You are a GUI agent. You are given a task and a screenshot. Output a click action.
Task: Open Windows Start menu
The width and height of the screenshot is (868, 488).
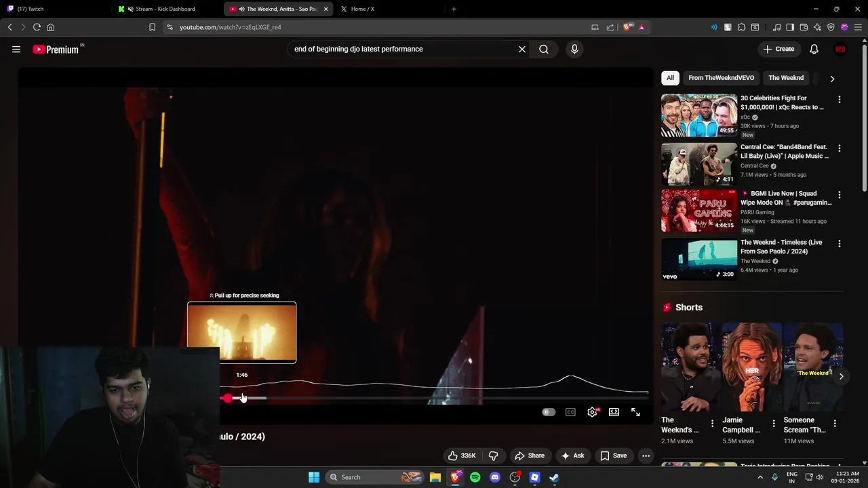[x=314, y=477]
